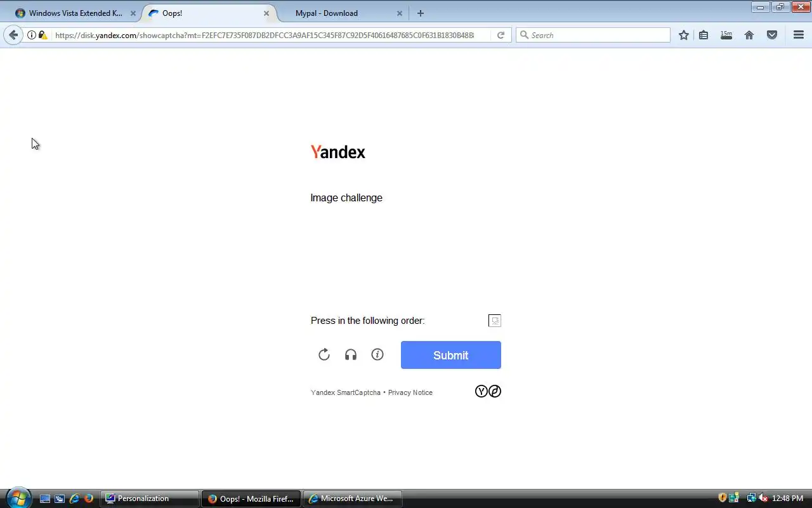Viewport: 812px width, 508px height.
Task: Click the Yandex logo
Action: point(338,152)
